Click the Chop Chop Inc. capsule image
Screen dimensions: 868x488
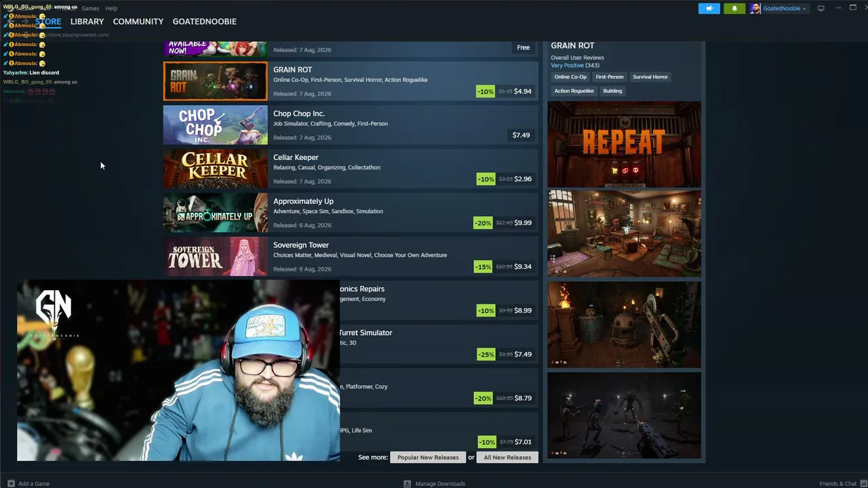click(216, 125)
